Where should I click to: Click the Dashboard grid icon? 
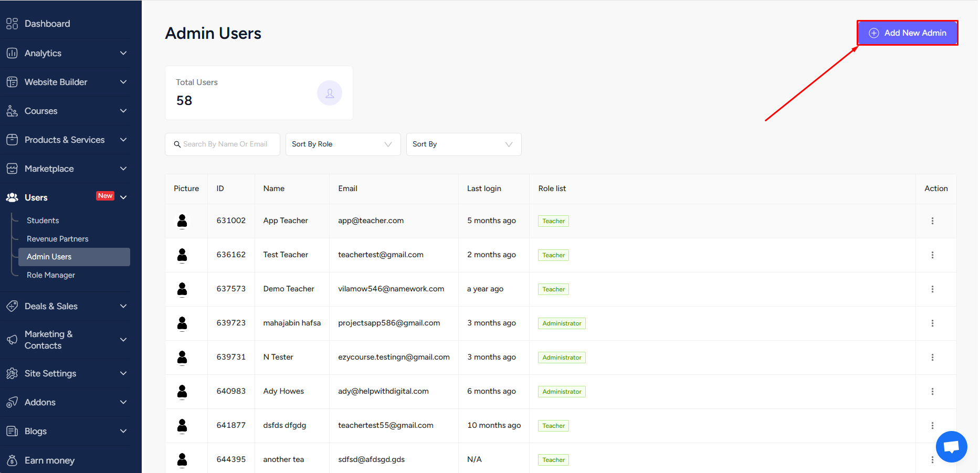(x=12, y=24)
